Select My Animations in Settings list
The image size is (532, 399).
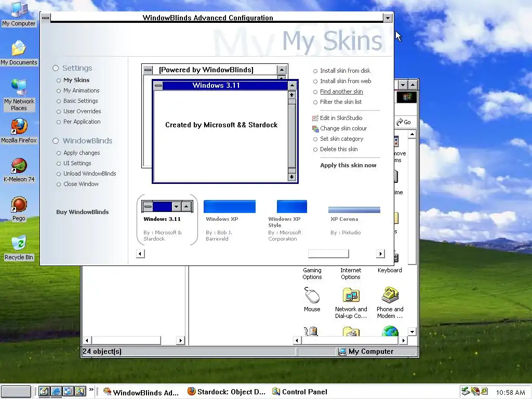pos(81,90)
